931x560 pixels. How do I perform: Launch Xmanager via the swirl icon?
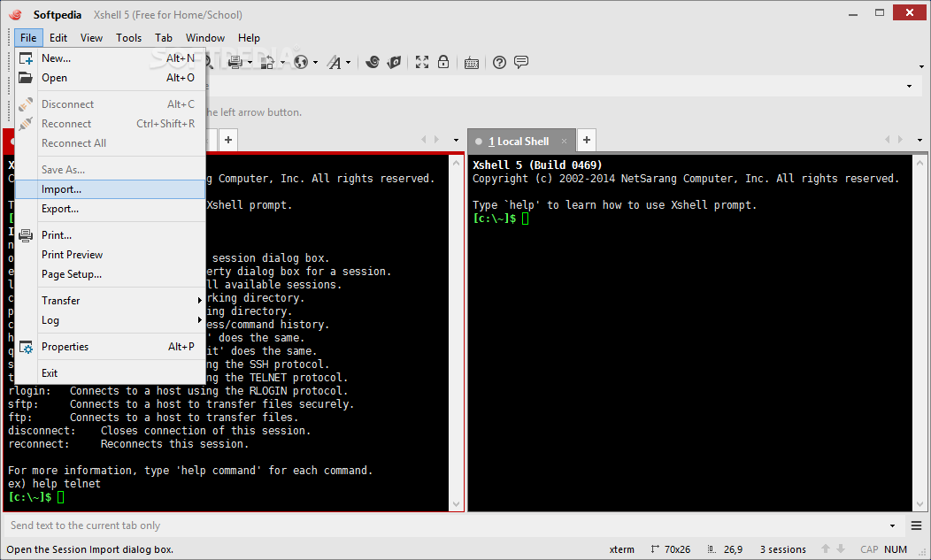(373, 62)
